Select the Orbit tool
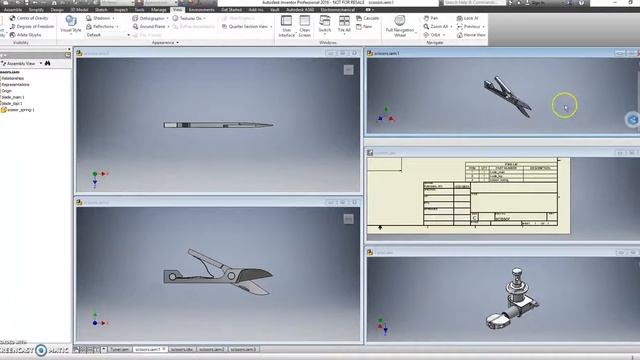Screen dimensions: 640x360 click(432, 35)
